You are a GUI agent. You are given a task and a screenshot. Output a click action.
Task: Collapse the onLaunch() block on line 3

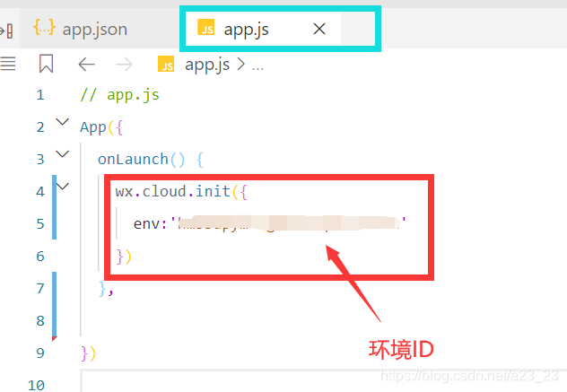[63, 154]
